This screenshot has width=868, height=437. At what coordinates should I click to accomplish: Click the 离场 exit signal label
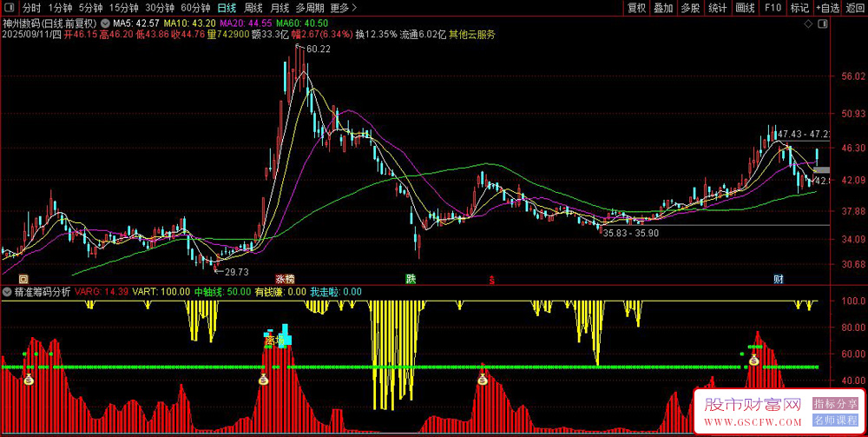275,340
